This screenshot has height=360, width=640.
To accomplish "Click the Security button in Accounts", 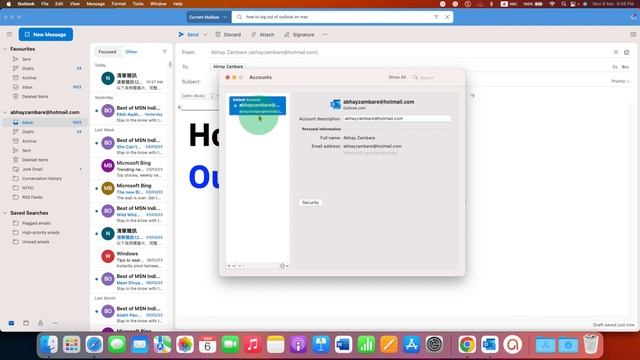I will click(x=310, y=202).
